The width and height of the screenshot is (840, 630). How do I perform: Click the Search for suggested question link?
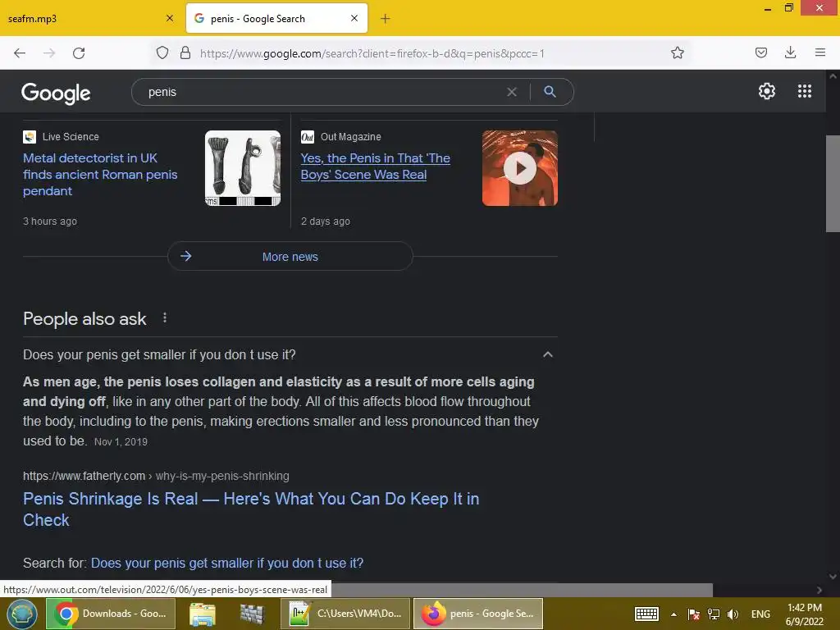pos(227,563)
